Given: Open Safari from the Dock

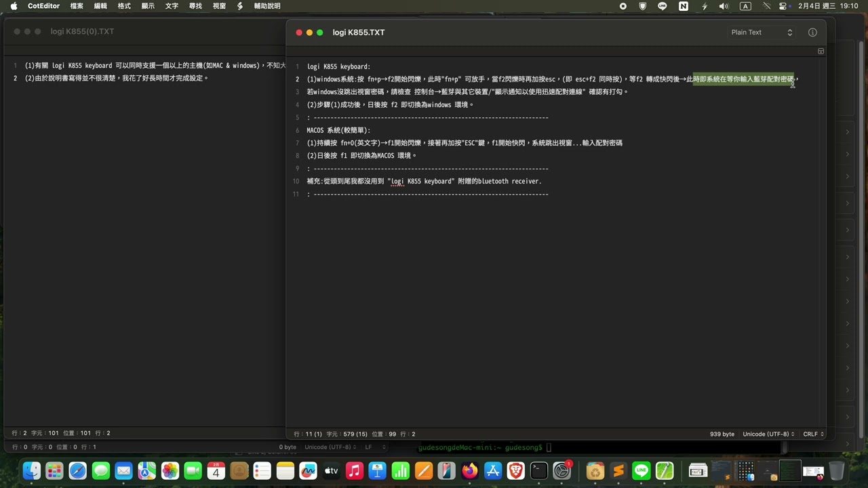Looking at the screenshot, I should coord(77,470).
